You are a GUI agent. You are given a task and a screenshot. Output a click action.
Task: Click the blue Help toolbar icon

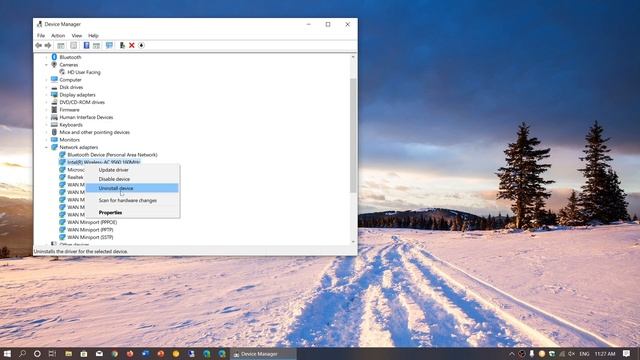(86, 45)
